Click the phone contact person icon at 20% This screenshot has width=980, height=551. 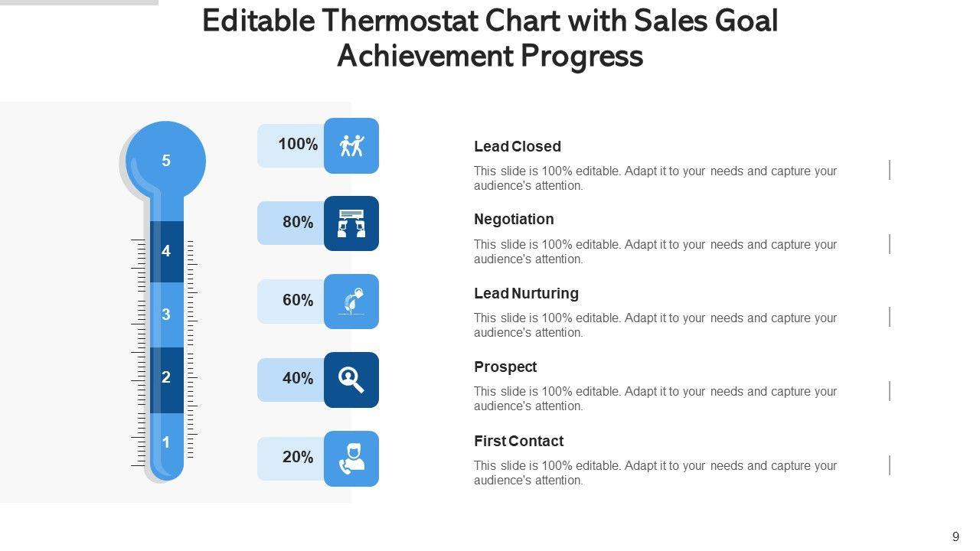tap(351, 458)
